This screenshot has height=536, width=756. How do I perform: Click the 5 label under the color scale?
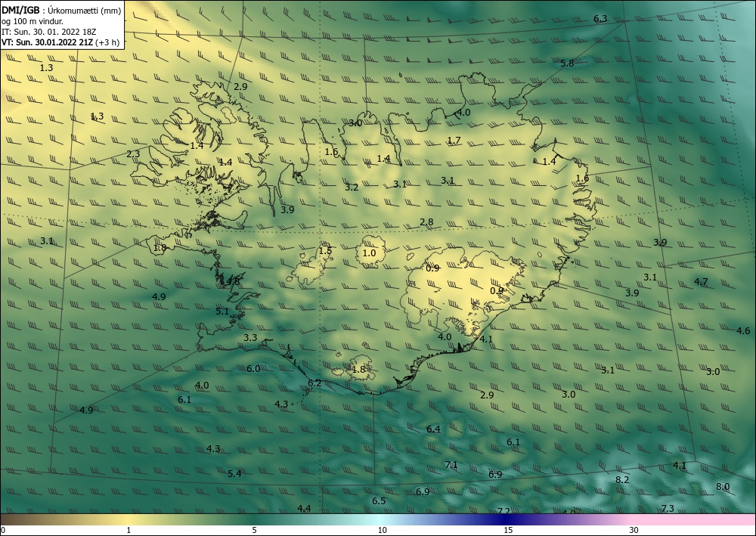pos(255,531)
